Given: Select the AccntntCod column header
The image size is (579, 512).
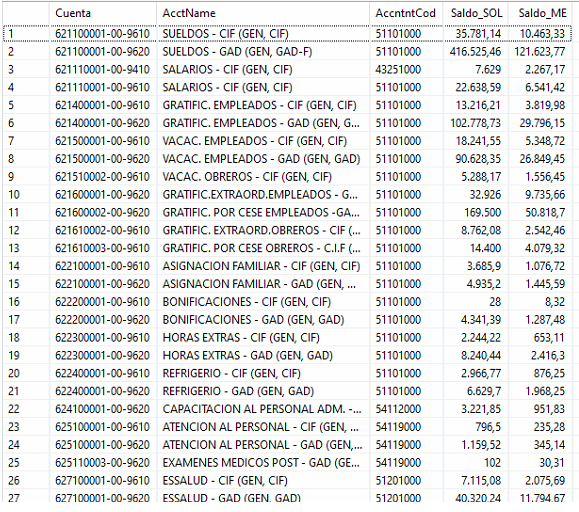Looking at the screenshot, I should (x=407, y=13).
